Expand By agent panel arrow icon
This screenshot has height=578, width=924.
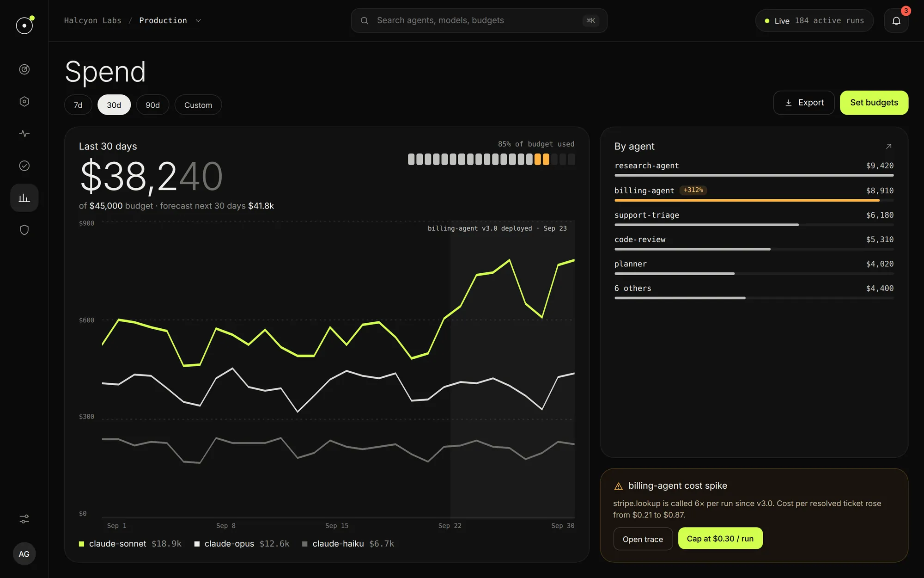click(888, 146)
